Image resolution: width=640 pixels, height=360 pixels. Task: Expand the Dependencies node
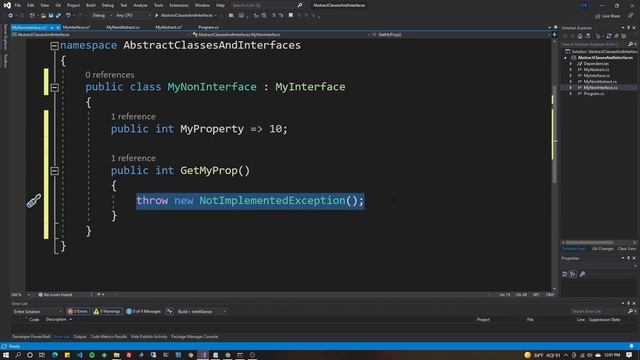(571, 64)
